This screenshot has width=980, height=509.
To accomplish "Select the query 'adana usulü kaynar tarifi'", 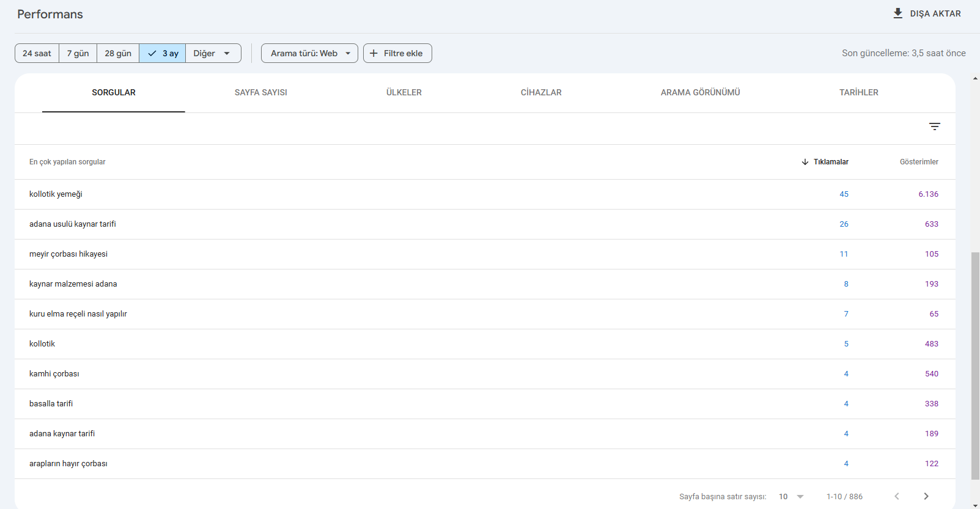I will 73,224.
